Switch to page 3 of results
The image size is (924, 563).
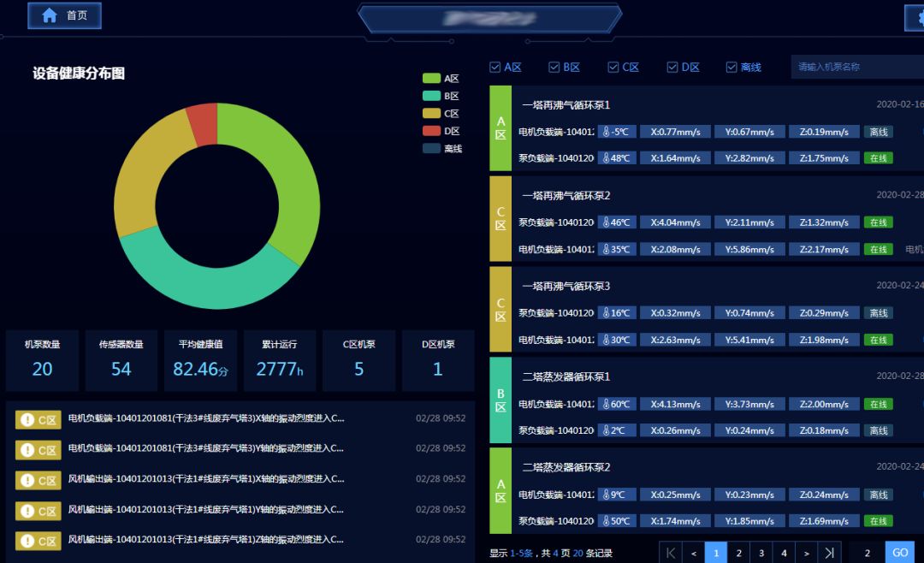[x=761, y=553]
